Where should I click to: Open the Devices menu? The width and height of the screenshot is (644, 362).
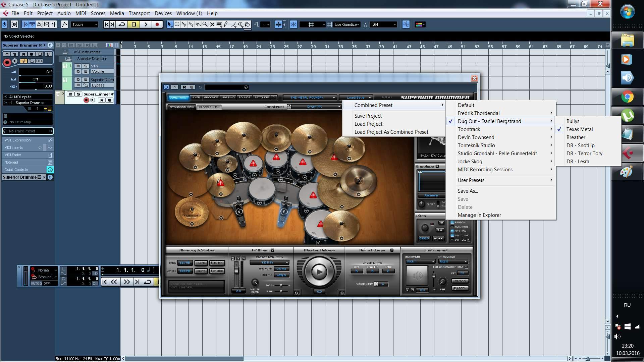163,13
